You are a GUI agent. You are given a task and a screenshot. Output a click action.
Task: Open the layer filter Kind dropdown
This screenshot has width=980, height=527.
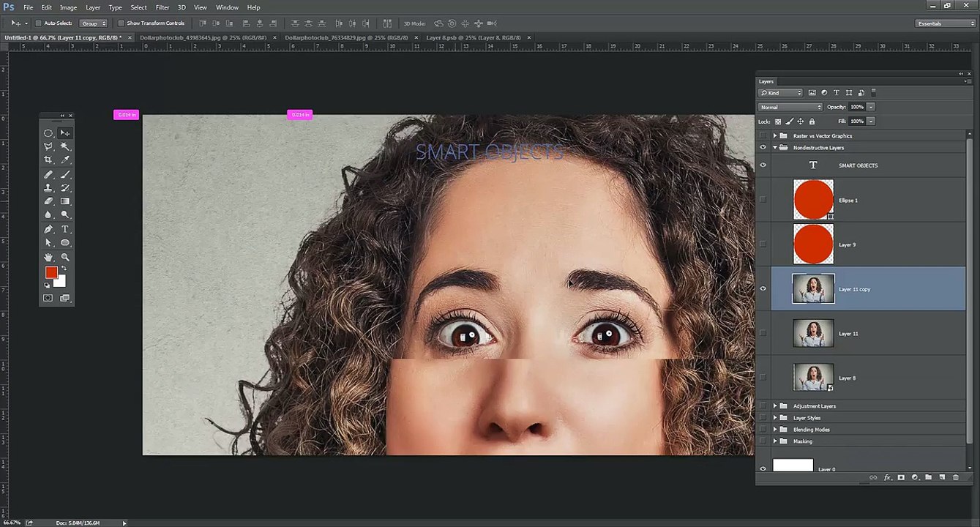point(780,93)
